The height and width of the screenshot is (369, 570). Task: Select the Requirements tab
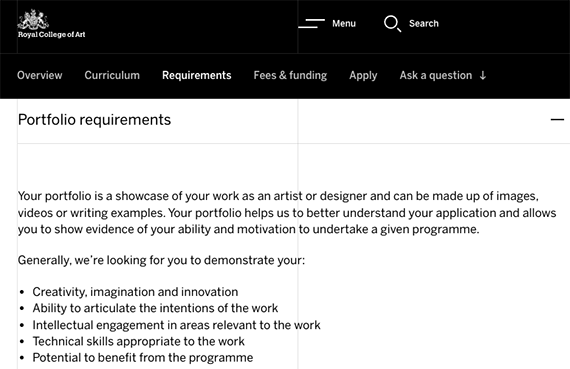pos(197,75)
